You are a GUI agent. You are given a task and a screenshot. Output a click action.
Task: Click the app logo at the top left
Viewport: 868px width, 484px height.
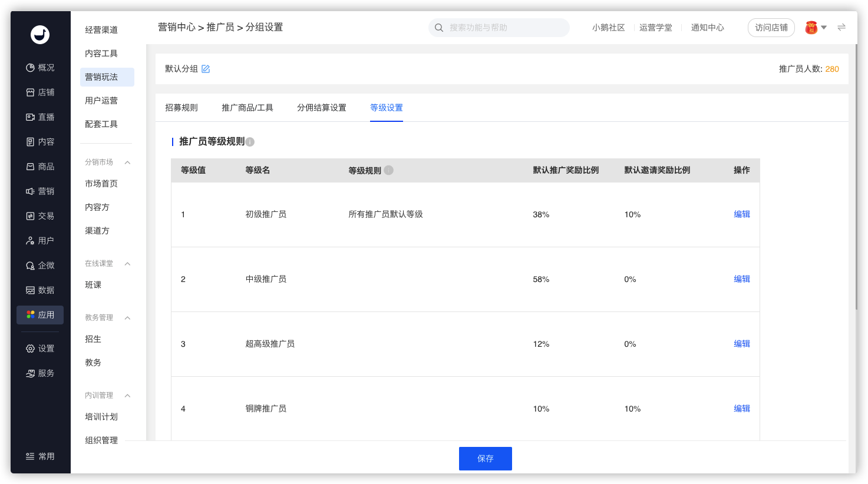click(x=40, y=35)
